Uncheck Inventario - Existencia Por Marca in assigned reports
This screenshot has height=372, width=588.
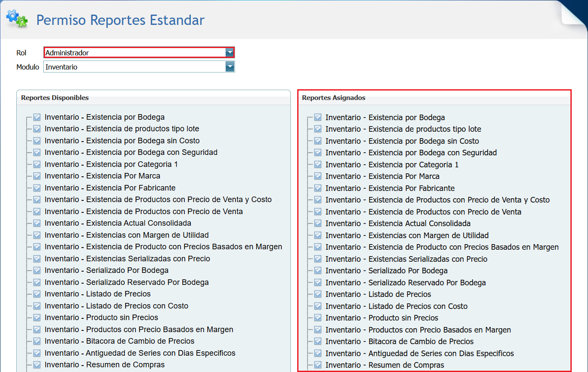[x=317, y=176]
